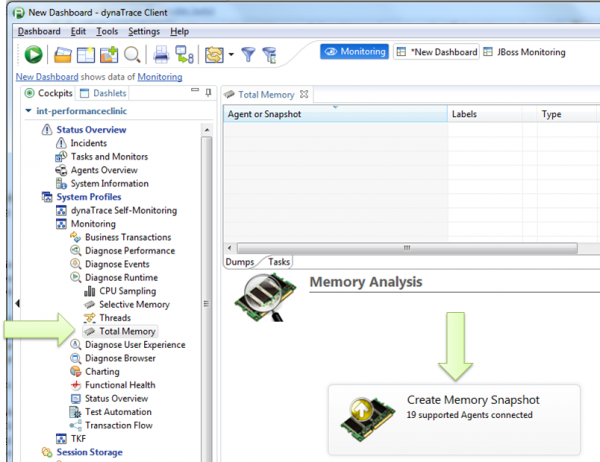This screenshot has height=462, width=600.
Task: Click the New dashboard toolbar icon
Action: [x=86, y=54]
